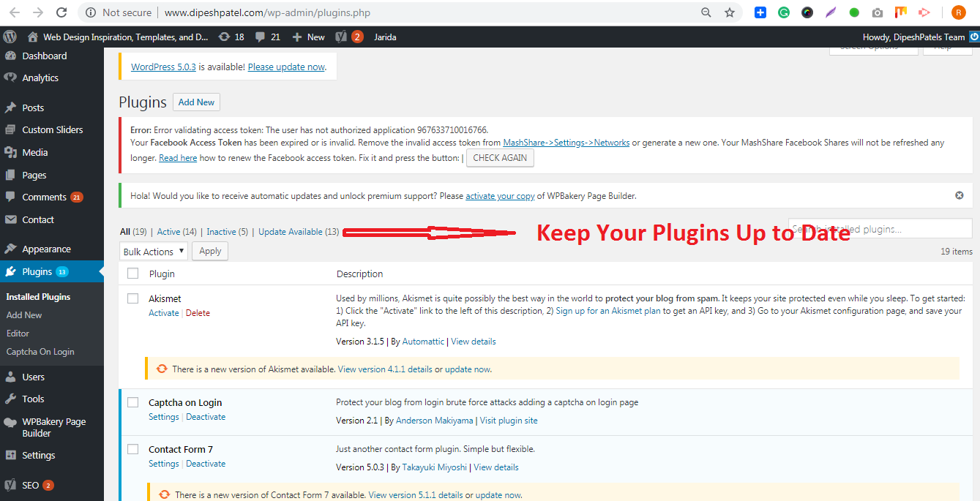Click the zoom magnifier icon in address bar

coord(706,12)
